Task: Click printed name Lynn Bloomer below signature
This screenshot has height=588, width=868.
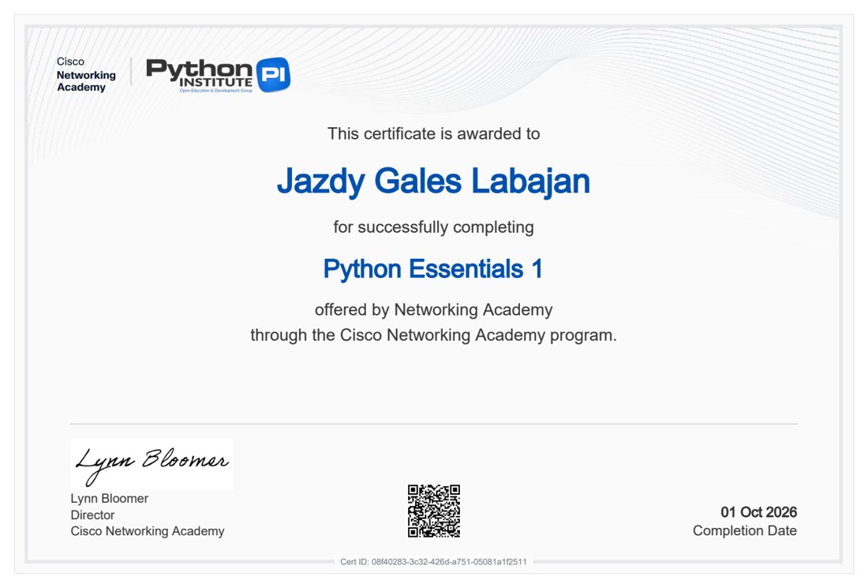Action: pos(109,498)
